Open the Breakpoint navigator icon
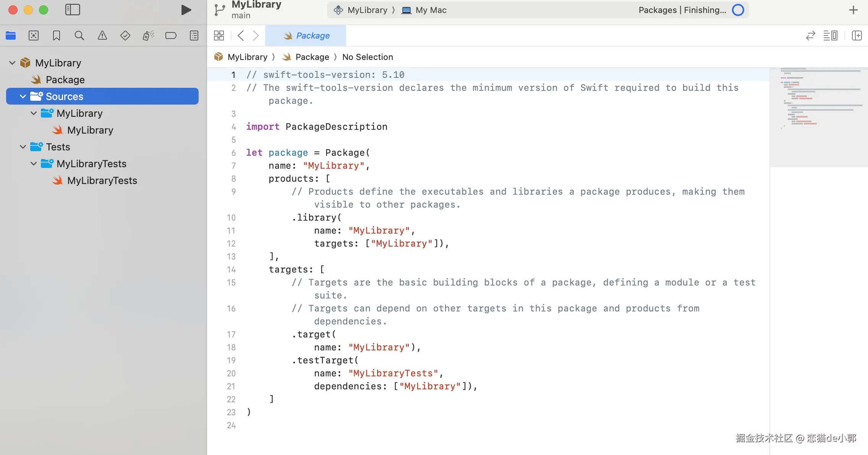Screen dimensions: 868x455 (171, 35)
